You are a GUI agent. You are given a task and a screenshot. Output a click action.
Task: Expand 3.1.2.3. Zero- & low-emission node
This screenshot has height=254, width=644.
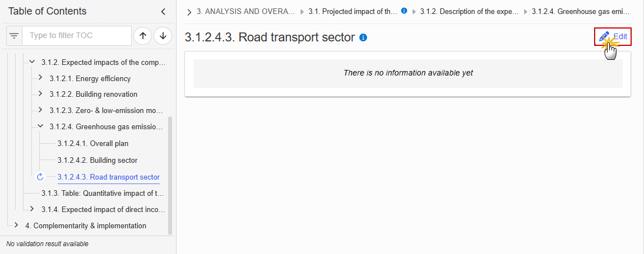(40, 110)
